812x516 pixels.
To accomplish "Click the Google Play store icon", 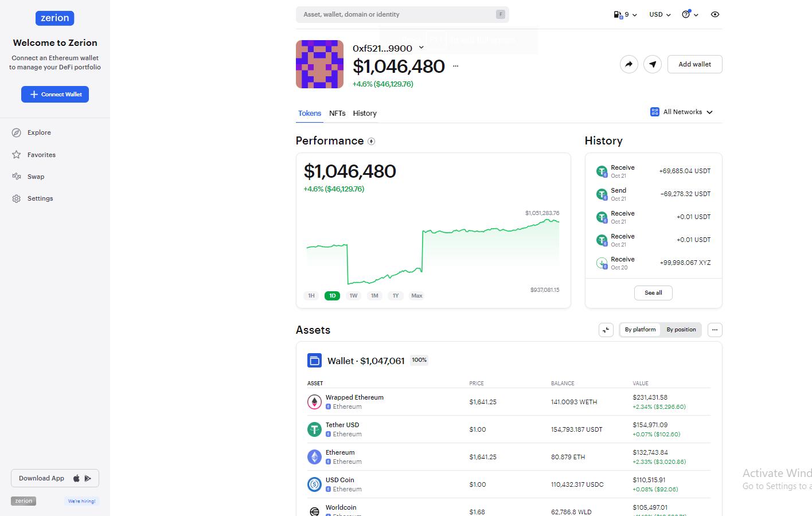I will pyautogui.click(x=88, y=478).
